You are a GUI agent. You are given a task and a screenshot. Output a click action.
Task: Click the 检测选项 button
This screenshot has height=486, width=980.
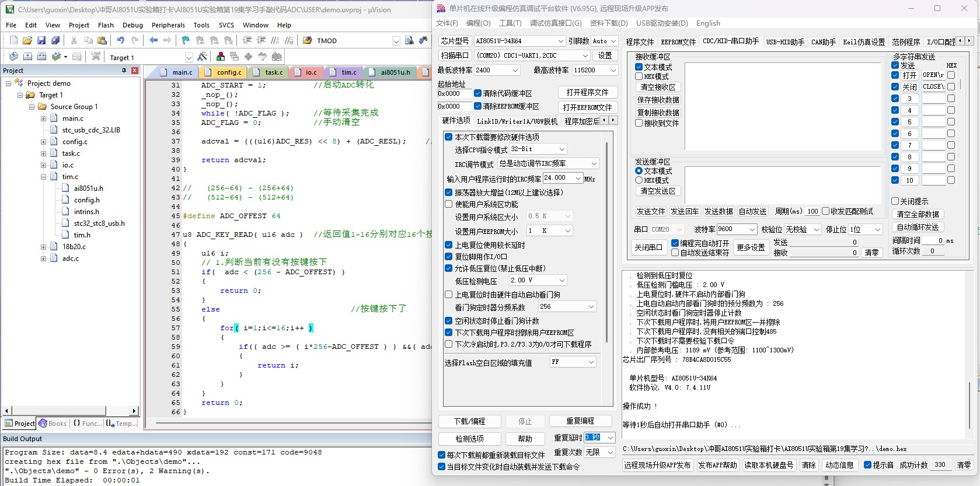click(470, 439)
